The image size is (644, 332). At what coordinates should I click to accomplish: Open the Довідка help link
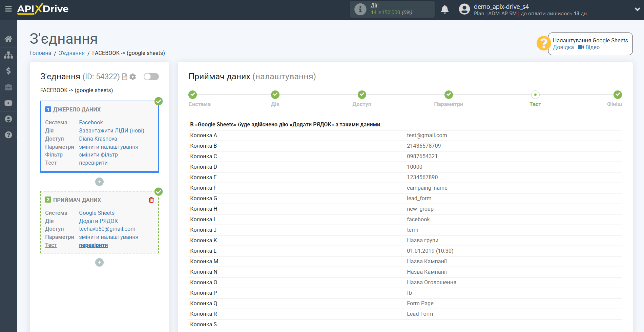563,47
